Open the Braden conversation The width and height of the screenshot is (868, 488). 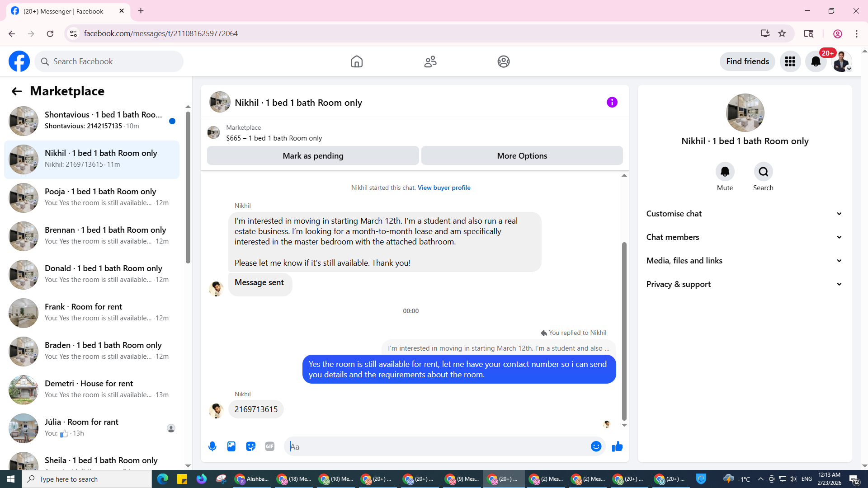coord(92,352)
